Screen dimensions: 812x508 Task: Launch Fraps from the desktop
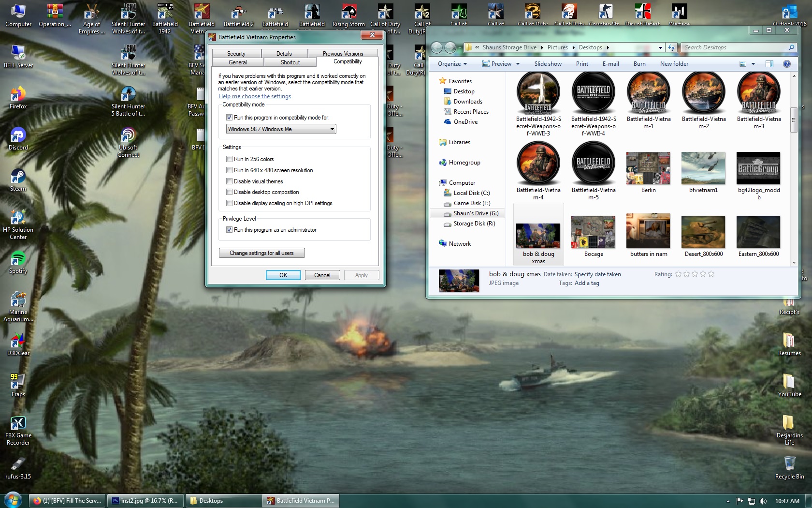pos(18,386)
